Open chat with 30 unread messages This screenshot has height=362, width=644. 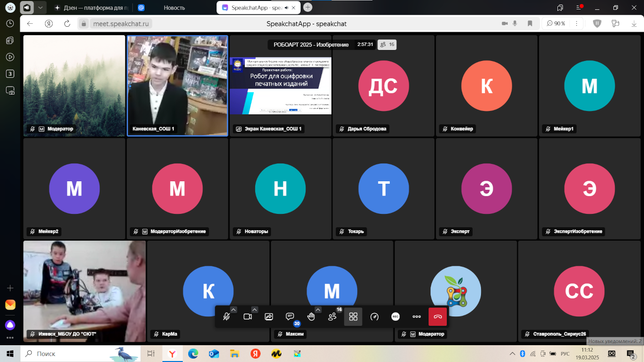[290, 317]
